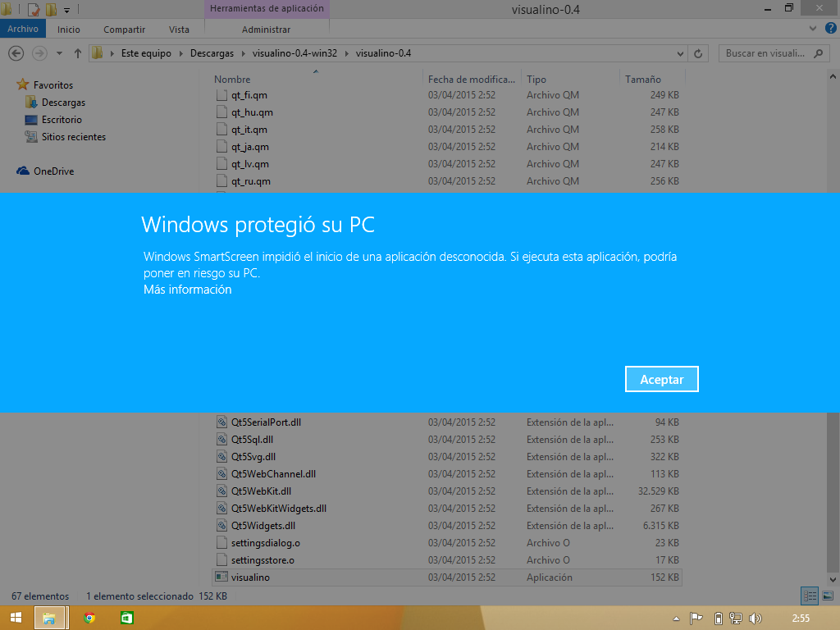This screenshot has width=840, height=630.
Task: Click the Qt5WebChannel.dll file icon
Action: tap(221, 473)
